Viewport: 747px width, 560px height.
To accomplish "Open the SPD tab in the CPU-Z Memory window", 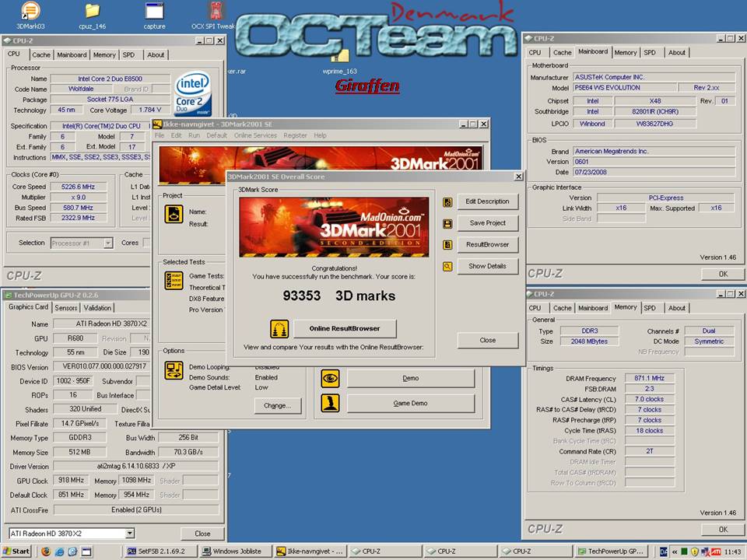I will coord(650,308).
